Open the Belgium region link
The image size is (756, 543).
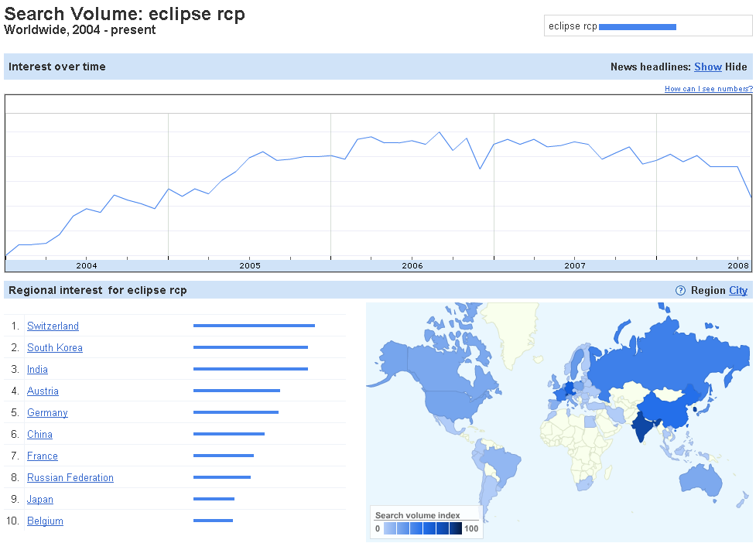45,521
